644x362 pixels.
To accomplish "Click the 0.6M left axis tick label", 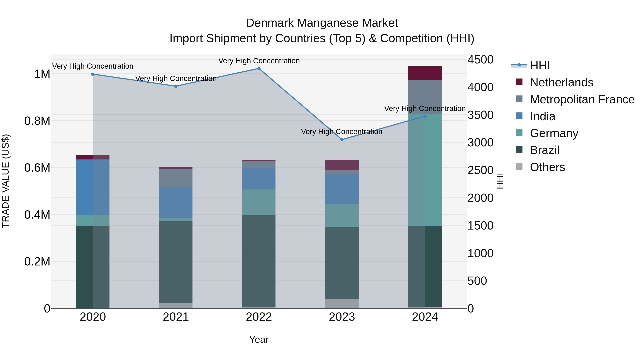I will coord(37,168).
